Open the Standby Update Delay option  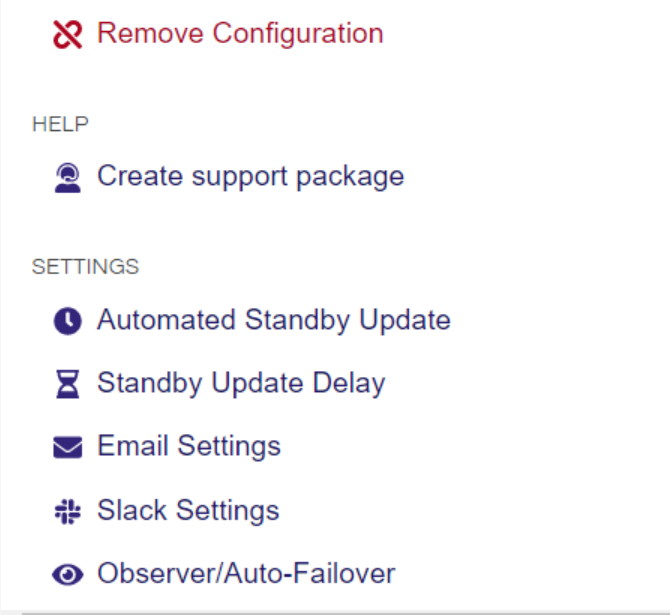240,383
